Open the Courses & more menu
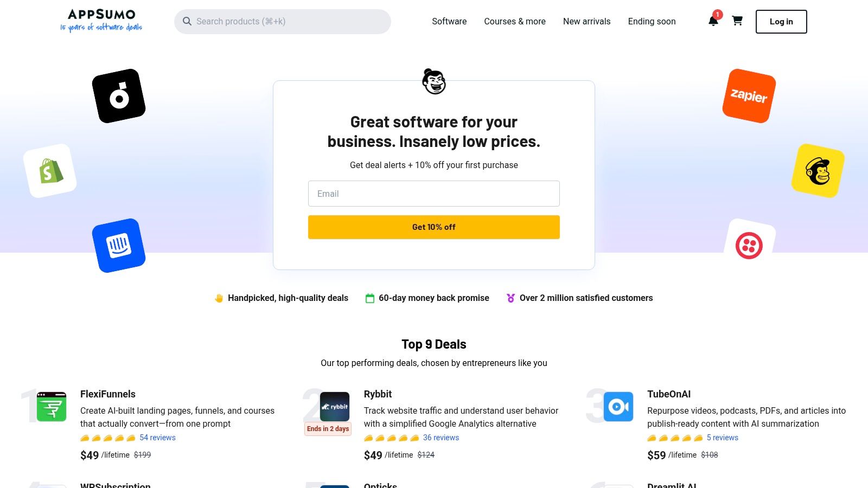The width and height of the screenshot is (868, 488). pos(514,22)
